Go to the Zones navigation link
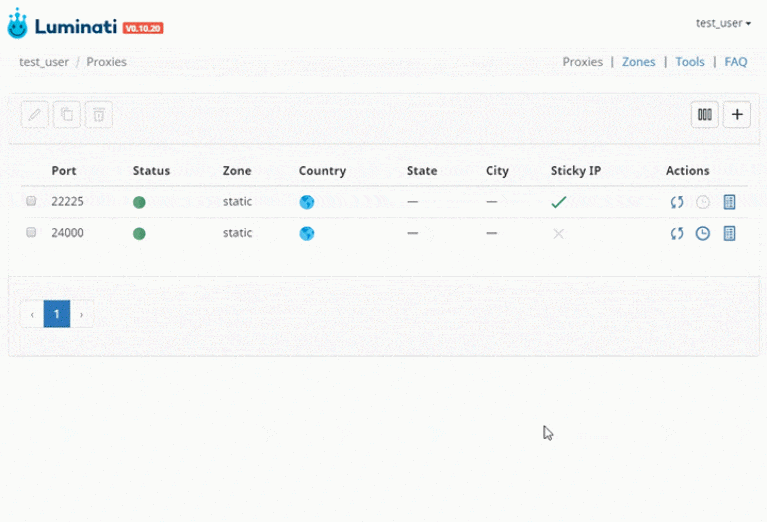This screenshot has height=522, width=767. [x=638, y=62]
